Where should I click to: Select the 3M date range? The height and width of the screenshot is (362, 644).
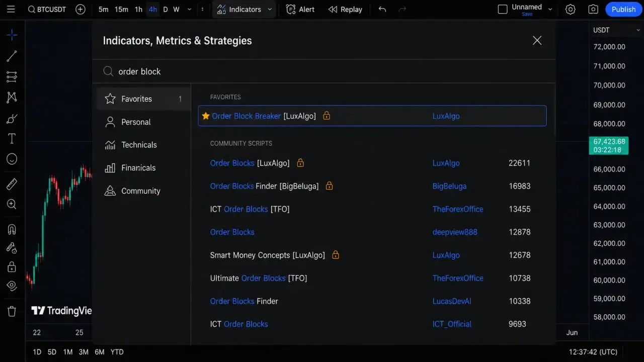tap(84, 352)
